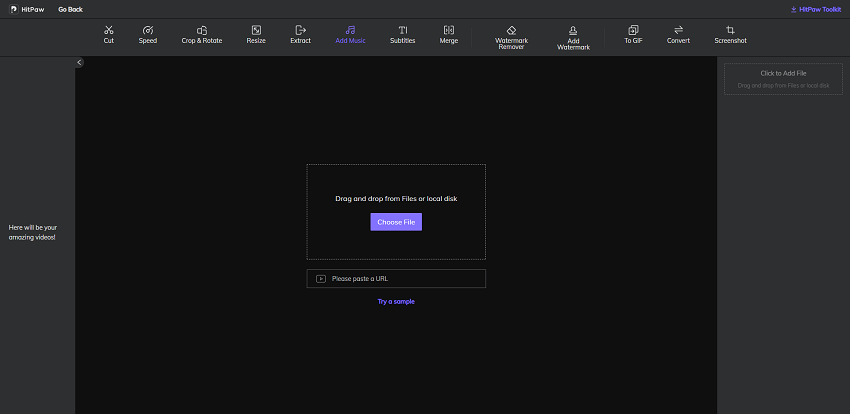This screenshot has width=850, height=414.
Task: Open the Speed tool
Action: pyautogui.click(x=148, y=35)
